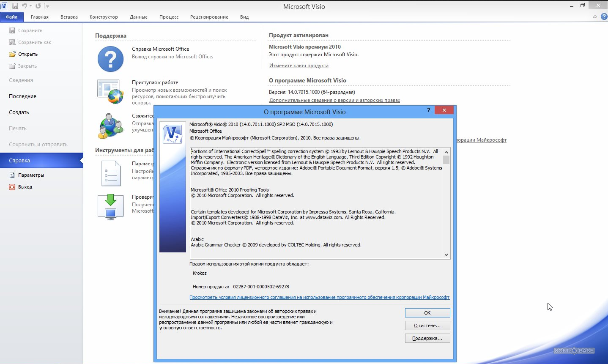Click the О системе... button

pyautogui.click(x=427, y=326)
